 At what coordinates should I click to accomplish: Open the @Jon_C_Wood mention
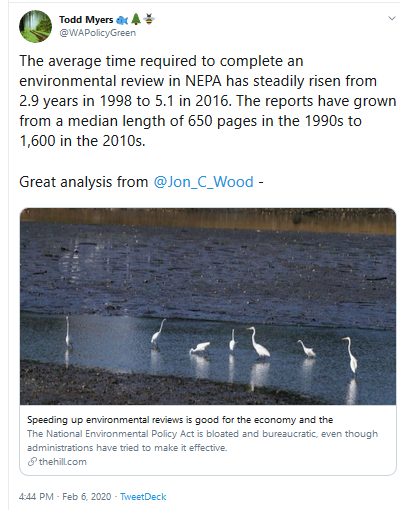pos(203,182)
